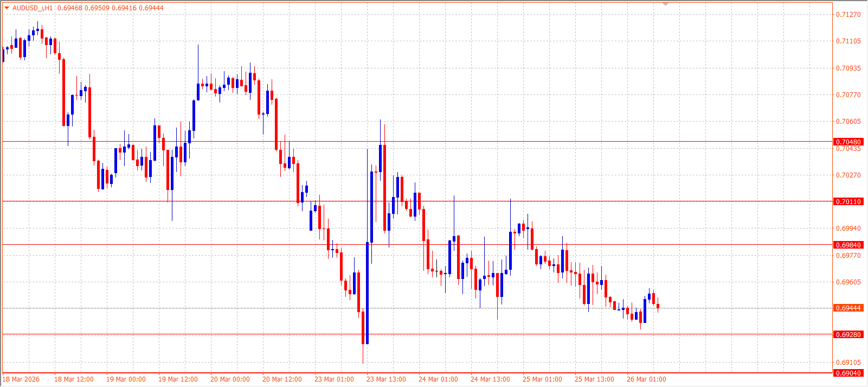Image resolution: width=868 pixels, height=387 pixels.
Task: Click the 0.69105 price scale label
Action: [848, 363]
